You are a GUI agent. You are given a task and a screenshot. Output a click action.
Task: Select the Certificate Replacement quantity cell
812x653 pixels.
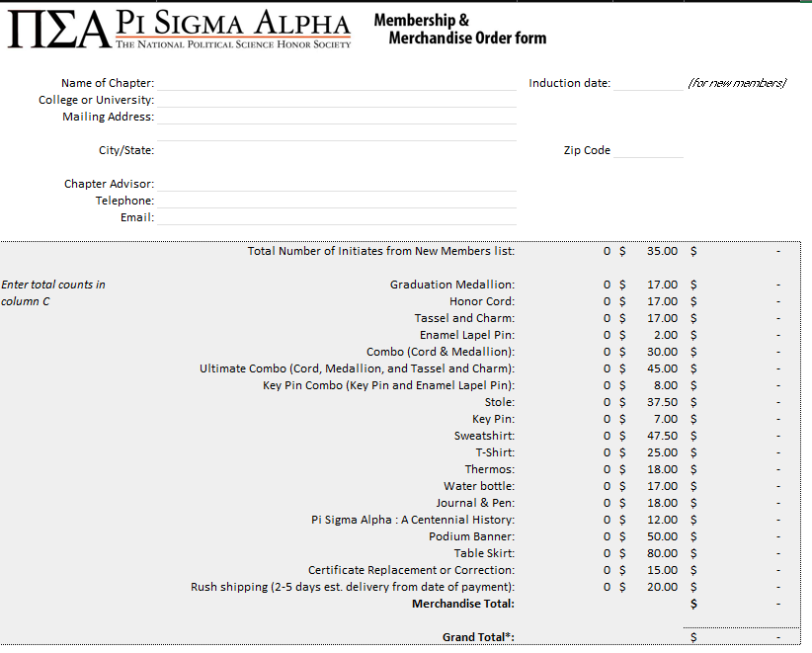coord(565,570)
